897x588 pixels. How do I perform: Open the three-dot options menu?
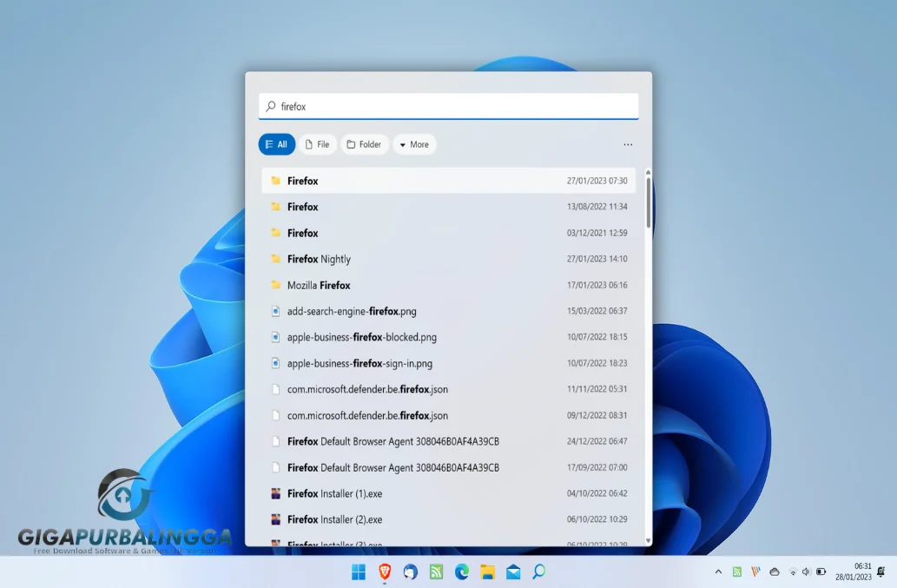pos(628,145)
